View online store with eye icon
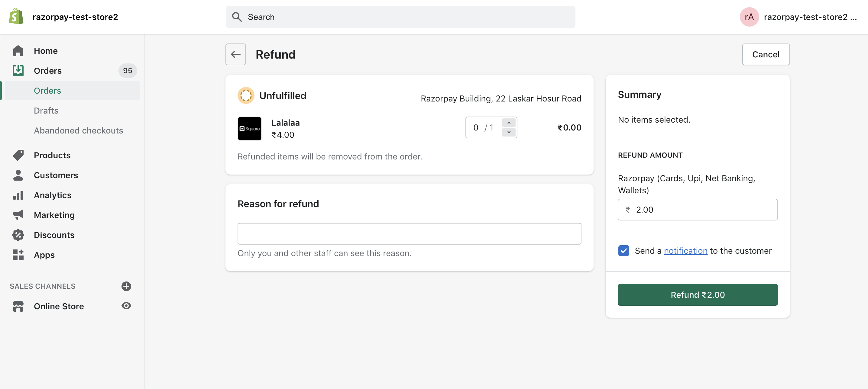The height and width of the screenshot is (389, 868). [x=126, y=305]
